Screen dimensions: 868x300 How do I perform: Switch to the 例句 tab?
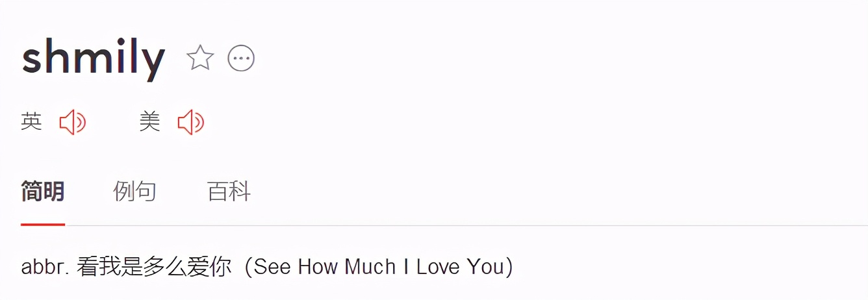click(x=134, y=192)
